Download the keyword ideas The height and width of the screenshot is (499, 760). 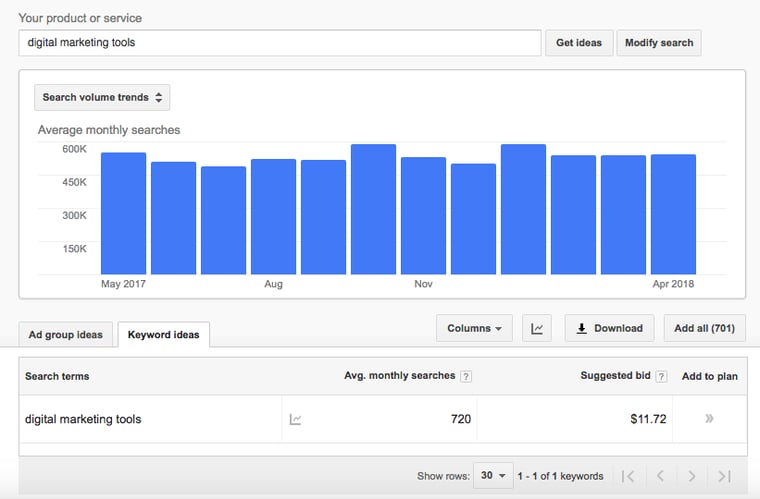(609, 328)
